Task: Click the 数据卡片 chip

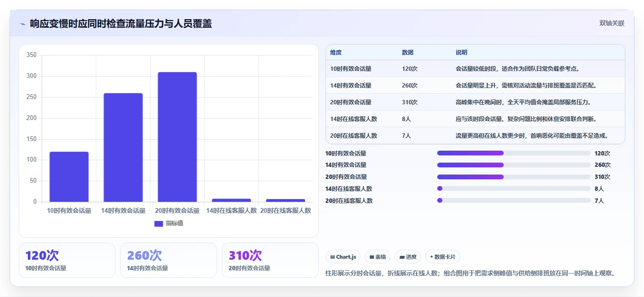Action: [443, 257]
